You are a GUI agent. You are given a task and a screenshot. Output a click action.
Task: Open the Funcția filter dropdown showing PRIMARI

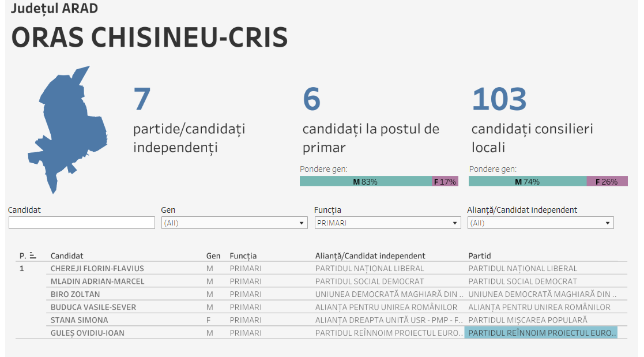pos(387,223)
